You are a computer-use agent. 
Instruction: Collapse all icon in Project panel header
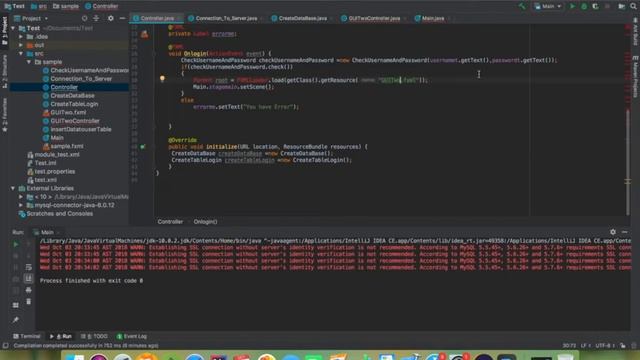coord(96,18)
